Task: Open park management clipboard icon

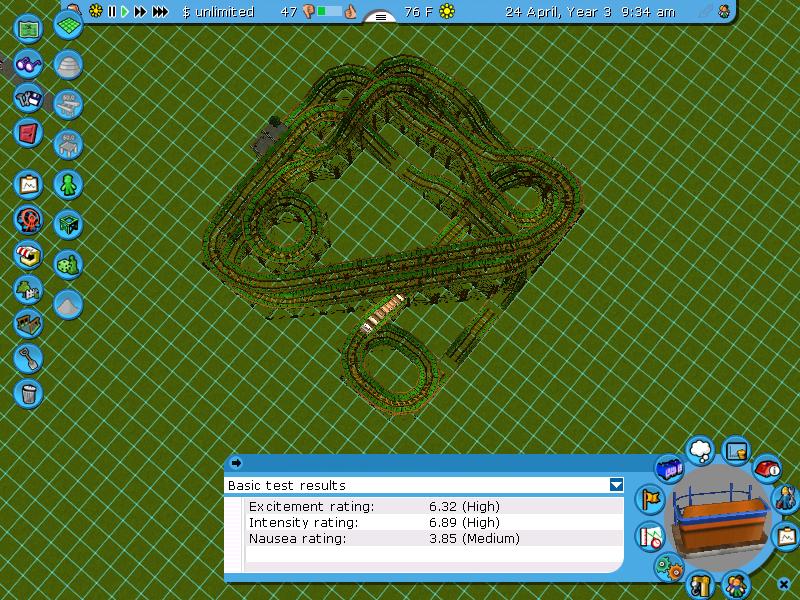Action: coord(28,185)
